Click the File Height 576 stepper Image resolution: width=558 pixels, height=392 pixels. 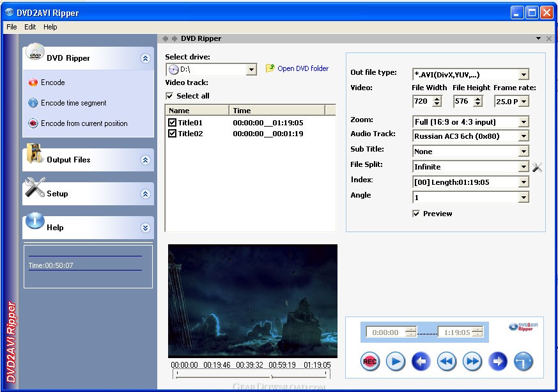tap(478, 102)
